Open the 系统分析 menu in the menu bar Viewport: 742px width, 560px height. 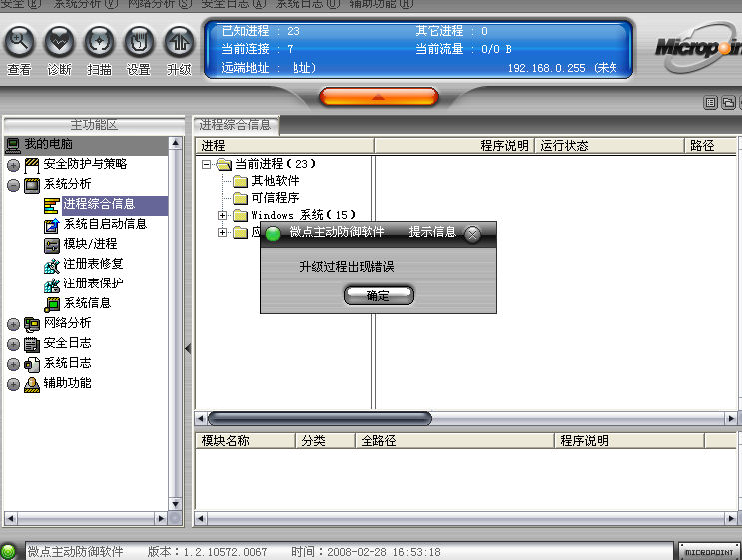point(86,4)
